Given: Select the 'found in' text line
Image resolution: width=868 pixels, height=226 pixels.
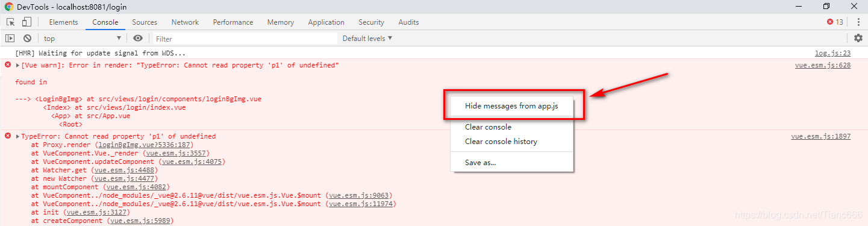Looking at the screenshot, I should coord(31,82).
